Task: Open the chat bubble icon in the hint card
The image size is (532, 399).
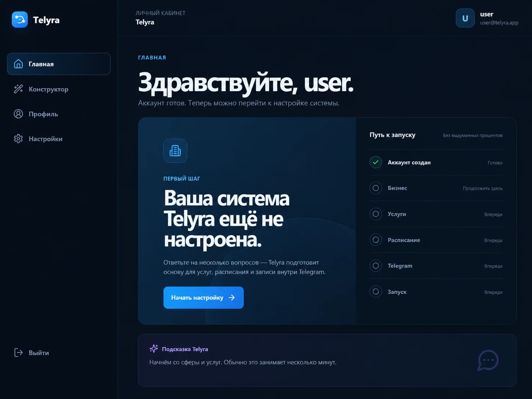Action: pyautogui.click(x=488, y=360)
